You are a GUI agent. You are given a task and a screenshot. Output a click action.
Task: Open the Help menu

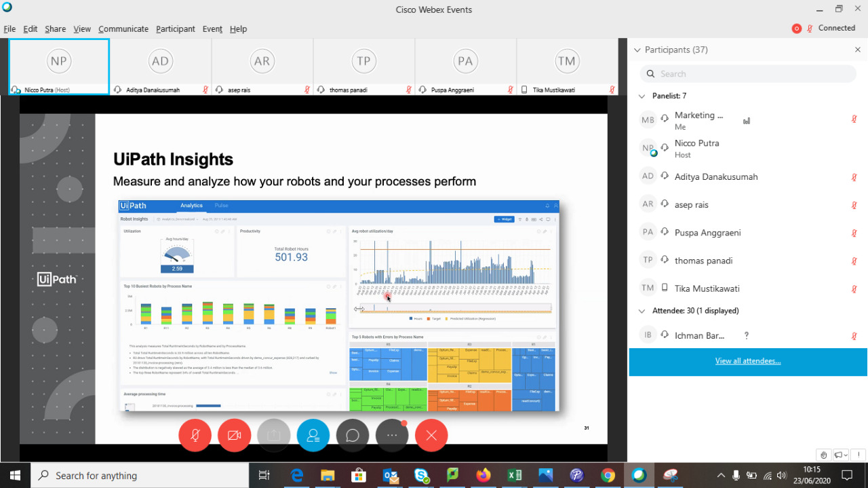pyautogui.click(x=238, y=29)
